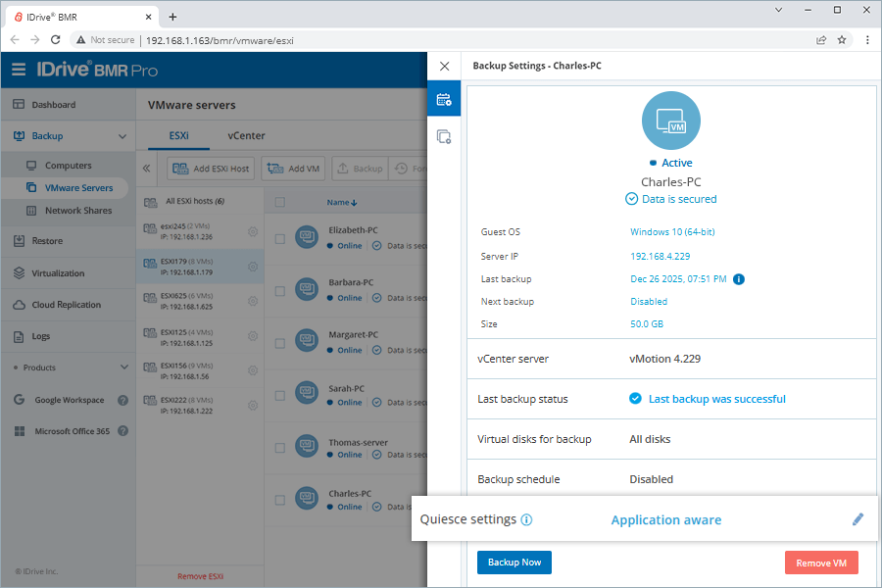The width and height of the screenshot is (882, 588).
Task: Click the red Remove VM button
Action: tap(820, 563)
